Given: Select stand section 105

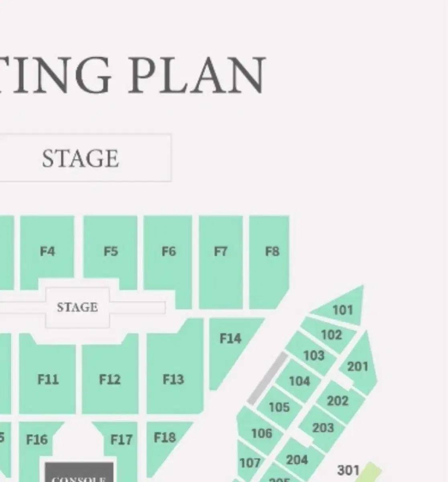Looking at the screenshot, I should pyautogui.click(x=279, y=407).
